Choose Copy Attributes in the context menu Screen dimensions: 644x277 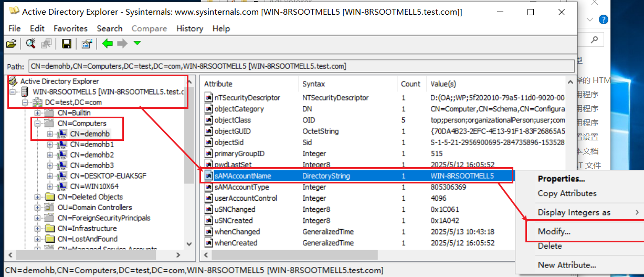pyautogui.click(x=567, y=193)
